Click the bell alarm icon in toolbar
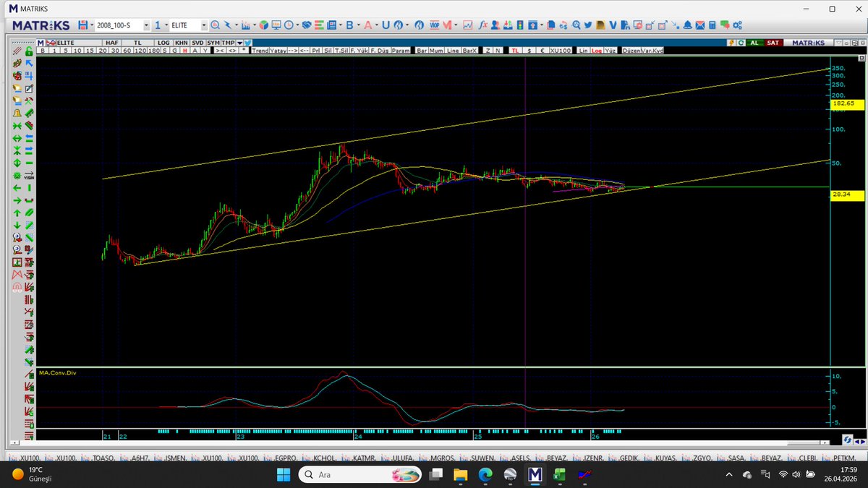The height and width of the screenshot is (488, 868). point(688,25)
